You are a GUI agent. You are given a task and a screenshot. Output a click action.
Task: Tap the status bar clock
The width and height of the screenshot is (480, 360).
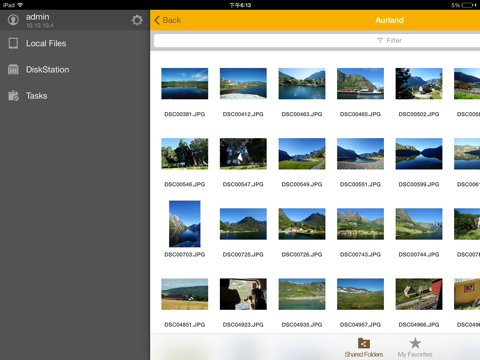click(x=240, y=5)
